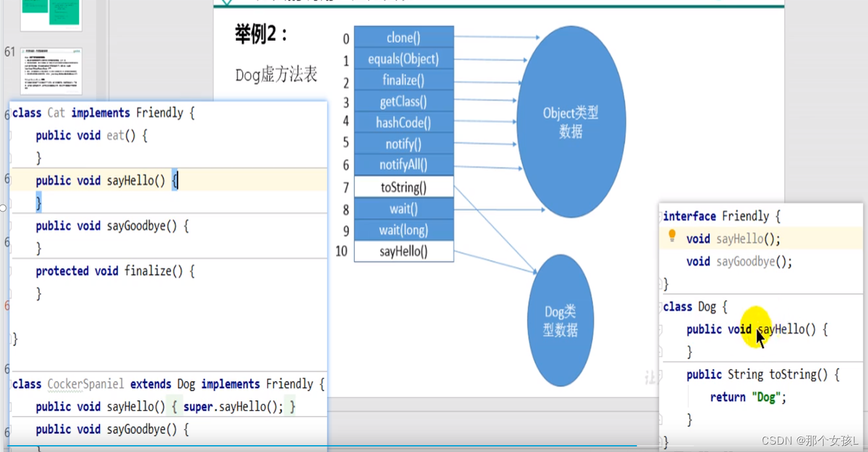This screenshot has height=452, width=868.
Task: Click the 'class Cat implements Friendly' line
Action: [103, 113]
